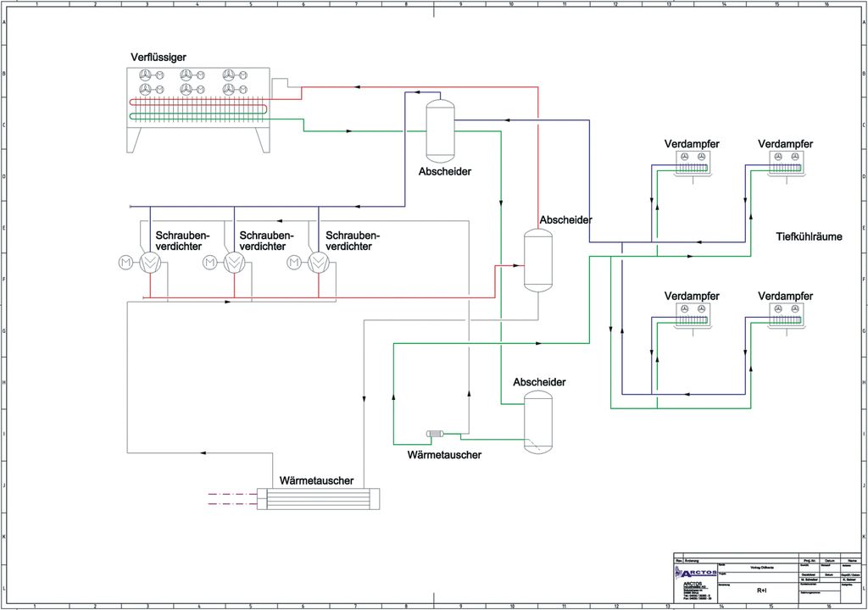This screenshot has height=610, width=868.
Task: Click the bottom-right Verdampfer evaporator symbol
Action: tap(785, 314)
